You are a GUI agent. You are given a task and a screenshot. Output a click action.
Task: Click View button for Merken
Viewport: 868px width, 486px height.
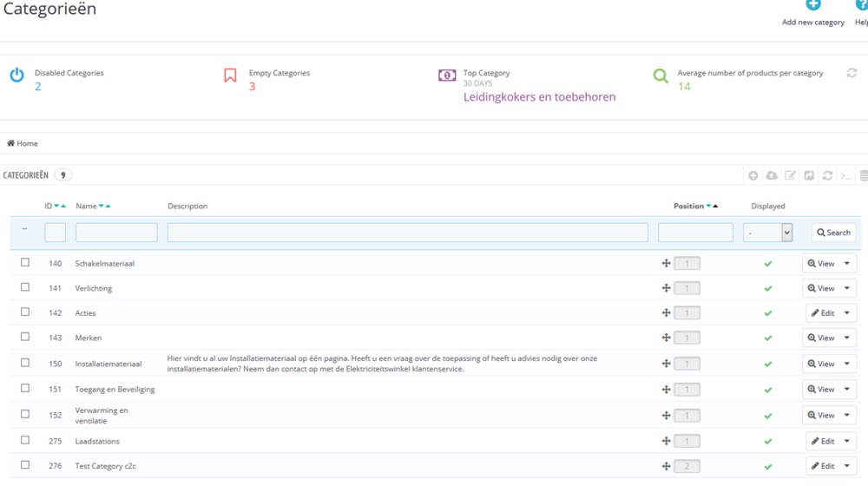click(821, 338)
